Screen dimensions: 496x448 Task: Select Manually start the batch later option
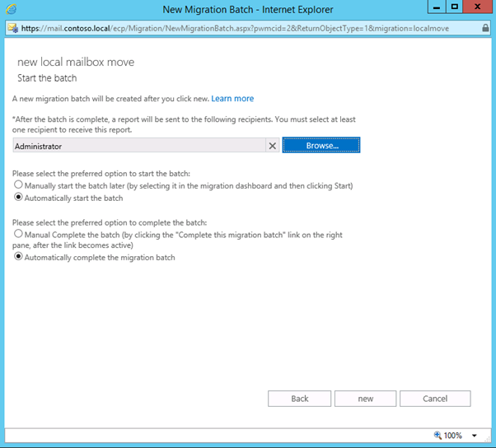pos(18,184)
